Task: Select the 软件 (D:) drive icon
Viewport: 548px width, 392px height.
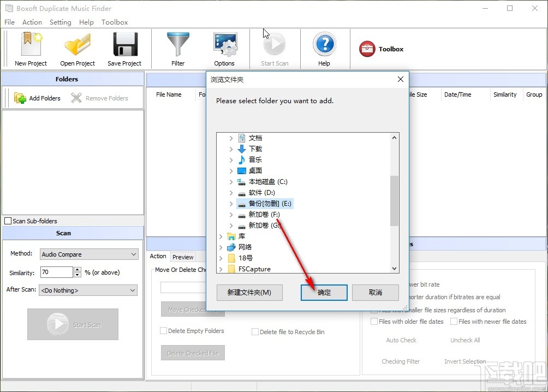Action: [x=241, y=193]
